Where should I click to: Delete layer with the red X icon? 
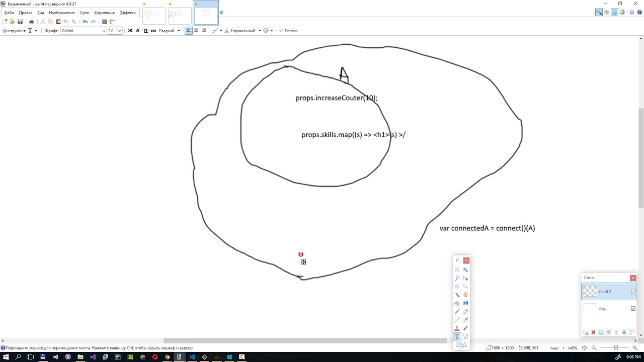pos(593,332)
